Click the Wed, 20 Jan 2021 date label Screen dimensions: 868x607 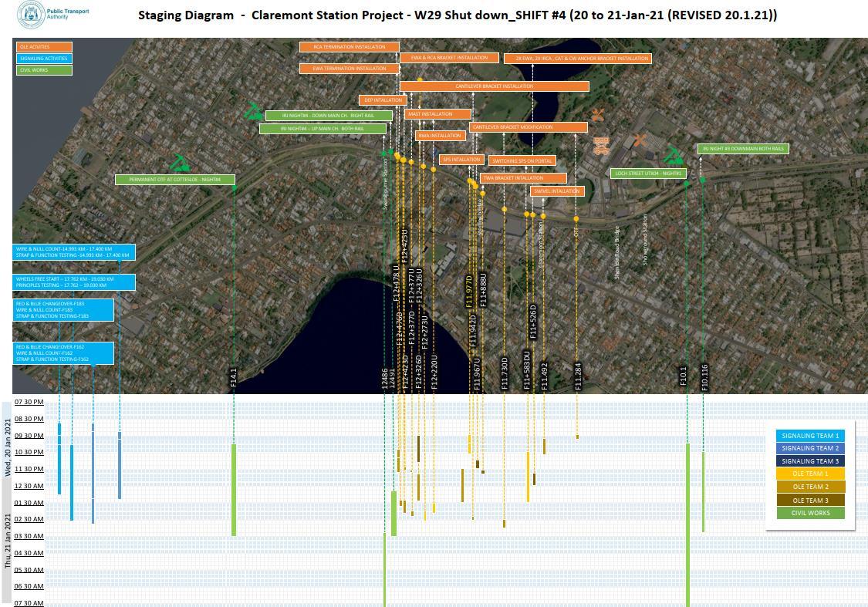click(8, 447)
